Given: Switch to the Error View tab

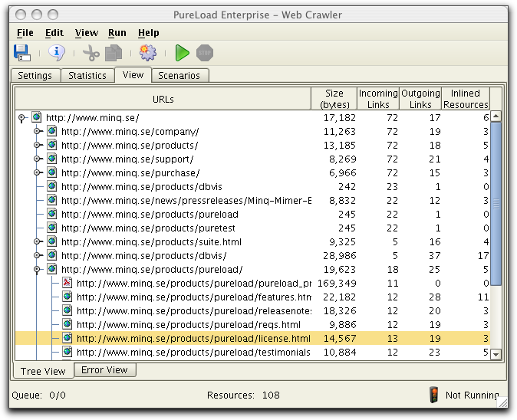Looking at the screenshot, I should 104,370.
